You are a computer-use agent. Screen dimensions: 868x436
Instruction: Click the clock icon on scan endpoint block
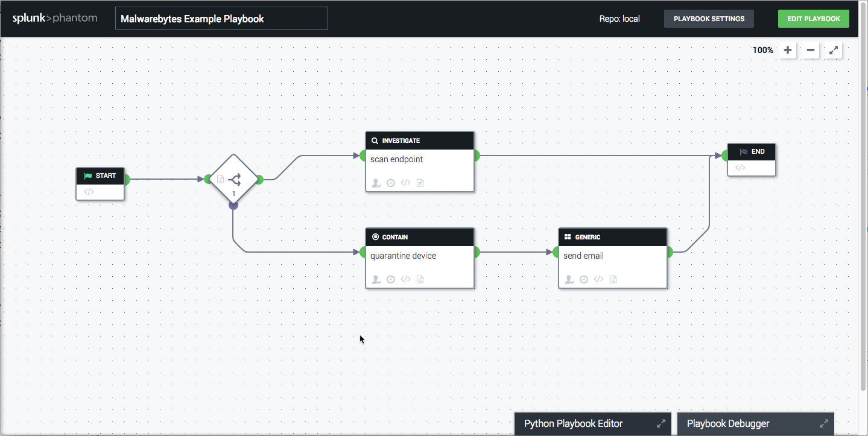point(391,183)
